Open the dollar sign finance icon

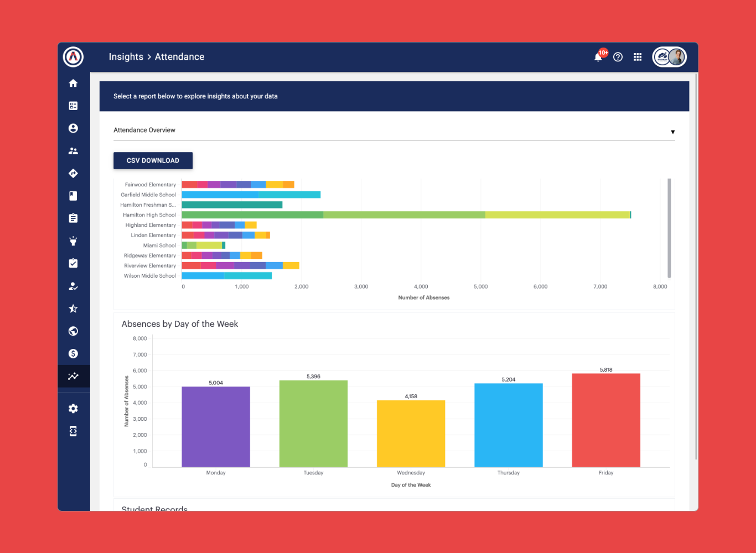coord(73,354)
